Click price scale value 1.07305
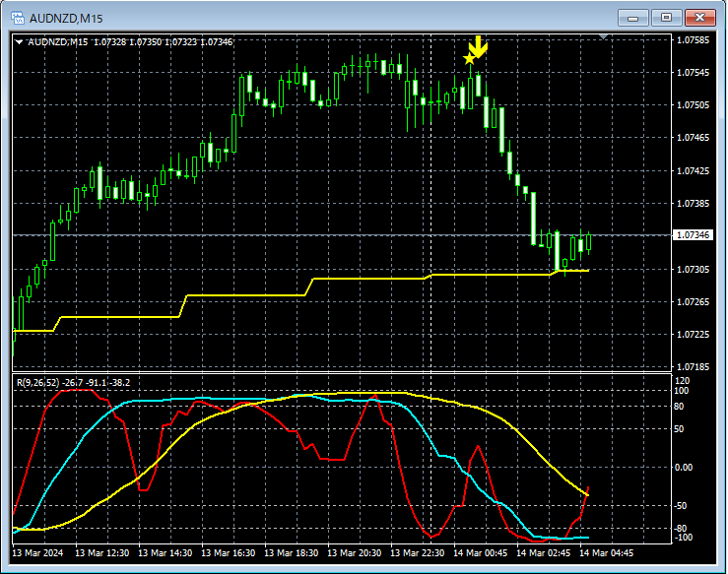 pyautogui.click(x=693, y=269)
